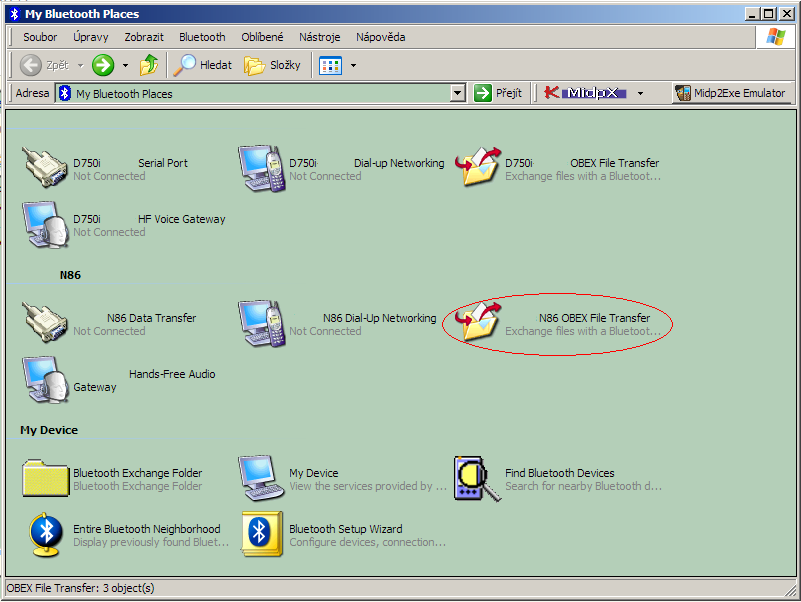Click the green Forward arrow button

(x=103, y=65)
